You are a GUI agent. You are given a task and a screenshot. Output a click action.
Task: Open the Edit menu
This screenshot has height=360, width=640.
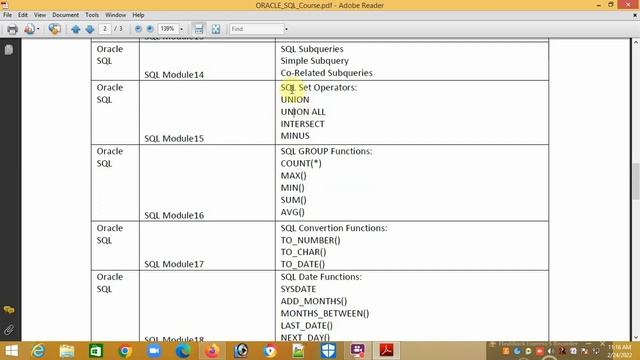[23, 15]
